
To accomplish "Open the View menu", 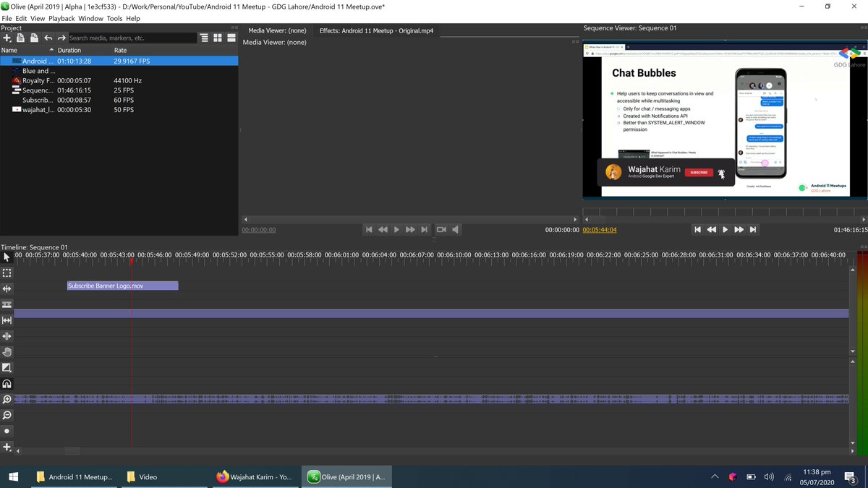I will [x=38, y=18].
